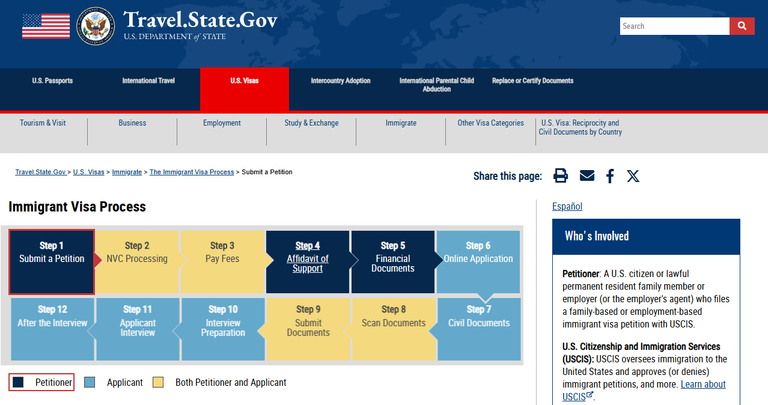Click the red search magnifier button
768x405 pixels.
pyautogui.click(x=742, y=26)
